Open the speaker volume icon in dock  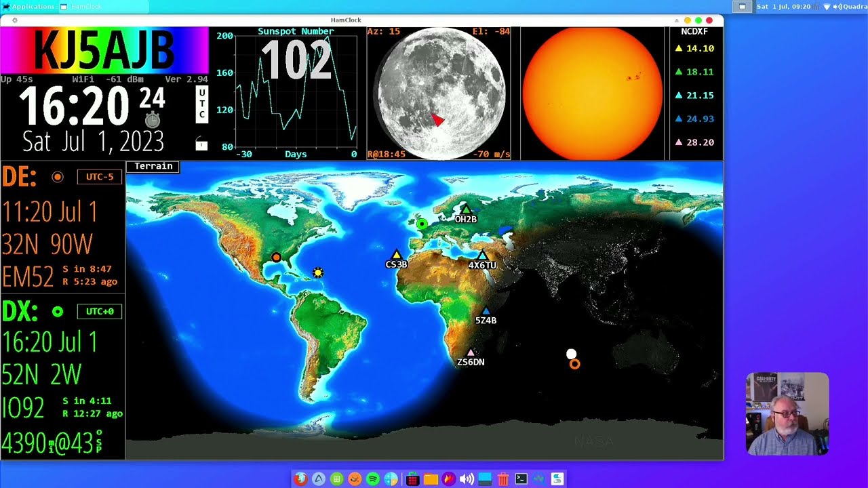(467, 479)
